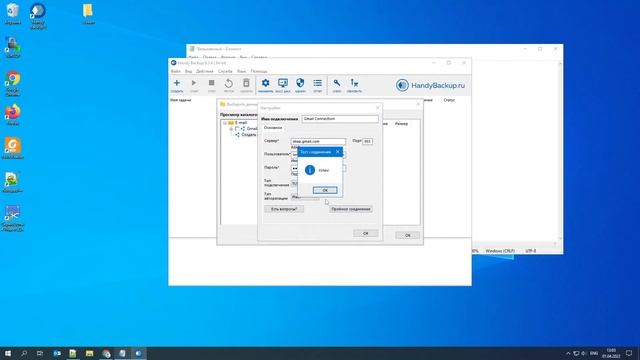Open the snipping scissors desktop icon

[x=13, y=218]
